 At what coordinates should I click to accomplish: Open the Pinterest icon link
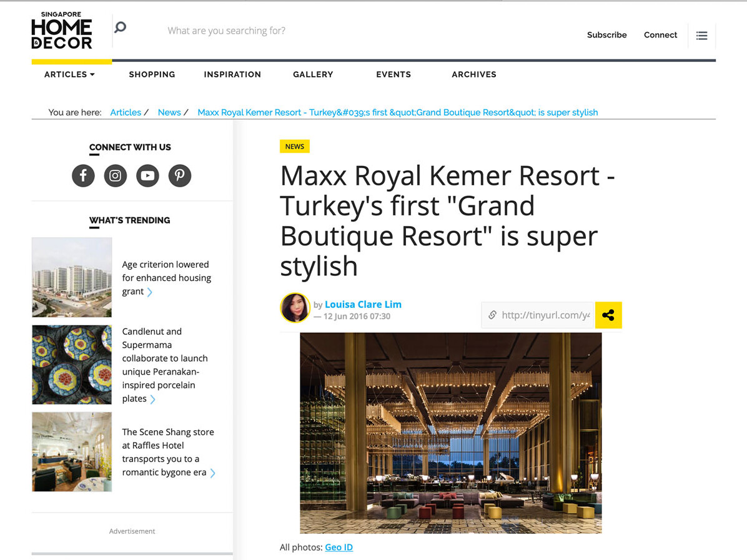tap(180, 175)
